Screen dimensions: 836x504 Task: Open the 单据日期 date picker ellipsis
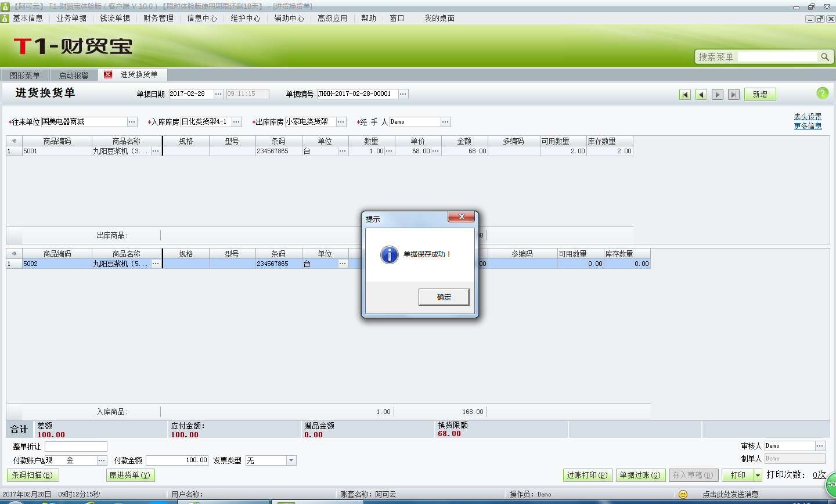[x=218, y=93]
